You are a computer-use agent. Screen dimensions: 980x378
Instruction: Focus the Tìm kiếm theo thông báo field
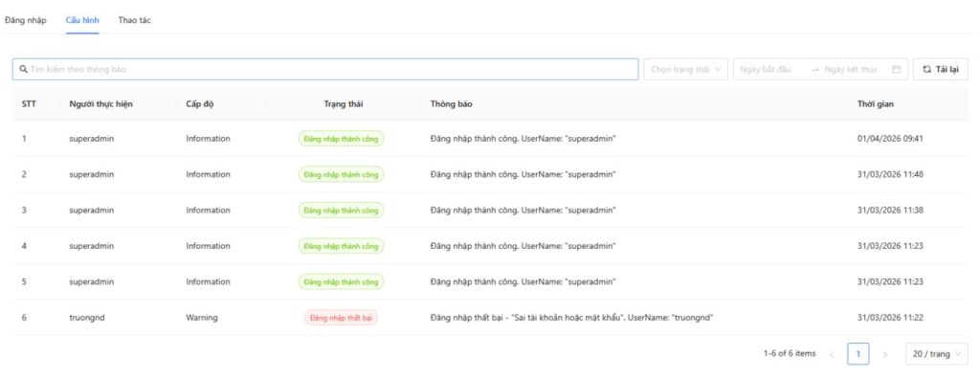tap(325, 69)
